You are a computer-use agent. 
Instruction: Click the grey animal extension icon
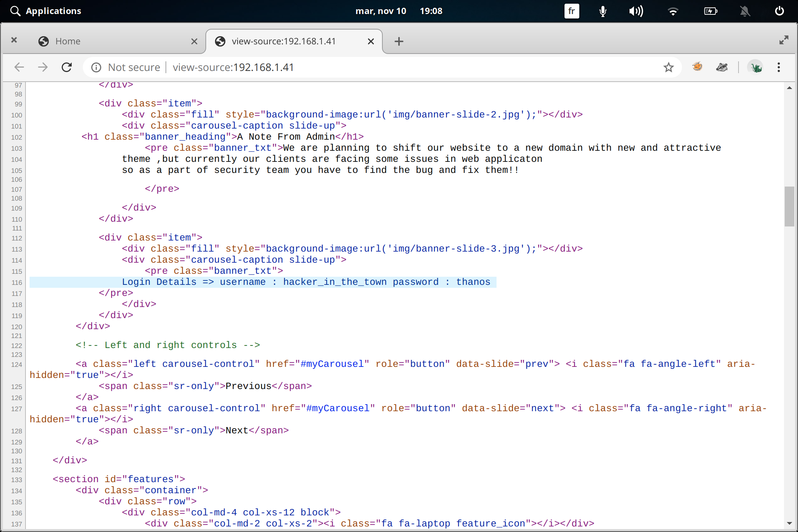[722, 67]
